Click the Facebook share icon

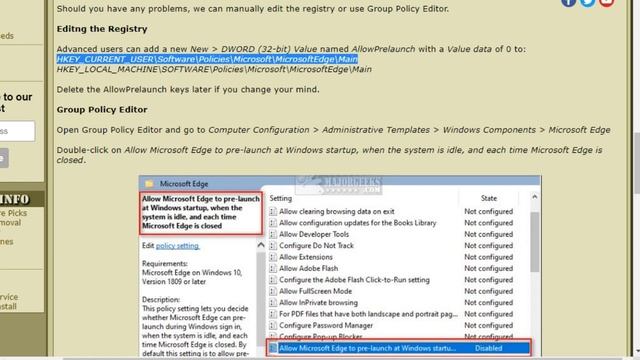[x=568, y=2]
